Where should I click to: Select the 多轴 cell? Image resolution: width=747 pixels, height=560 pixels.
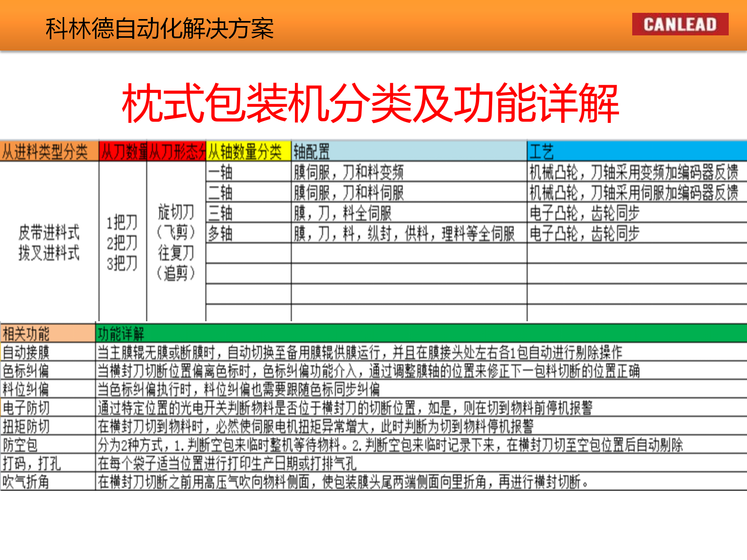coord(248,233)
